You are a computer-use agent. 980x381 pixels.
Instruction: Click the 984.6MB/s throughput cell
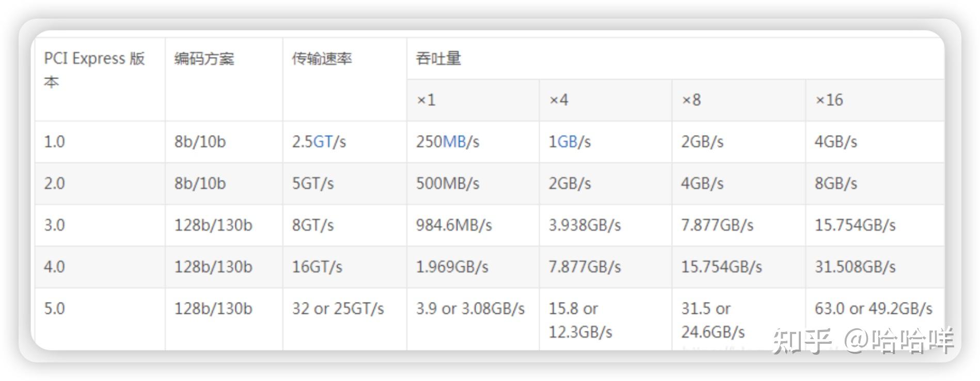(454, 225)
